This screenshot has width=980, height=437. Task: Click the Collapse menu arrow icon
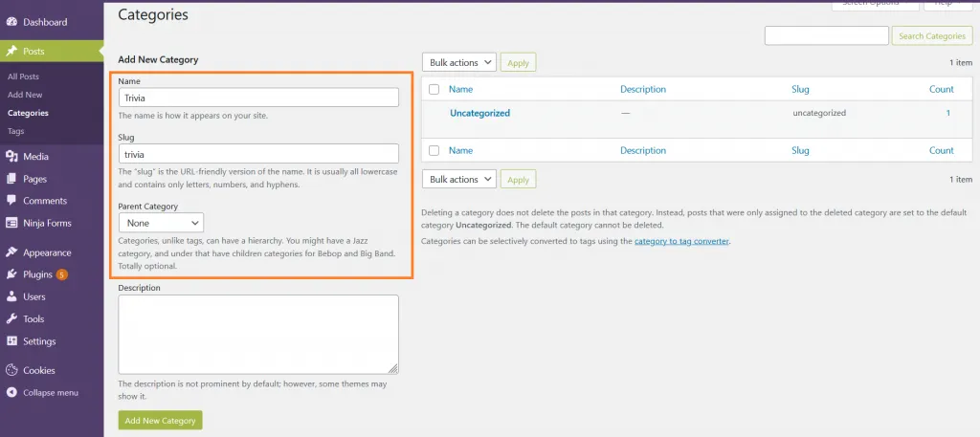[11, 393]
